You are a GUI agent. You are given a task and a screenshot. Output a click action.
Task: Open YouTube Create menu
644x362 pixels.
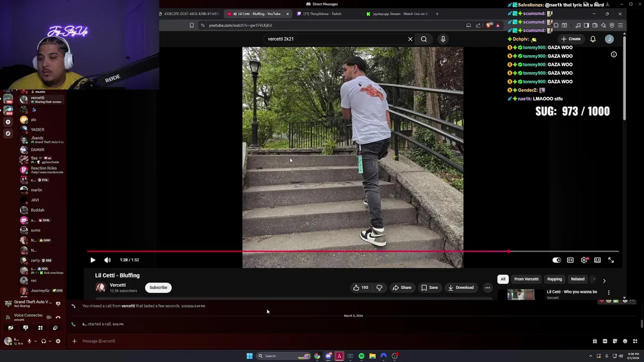point(571,39)
